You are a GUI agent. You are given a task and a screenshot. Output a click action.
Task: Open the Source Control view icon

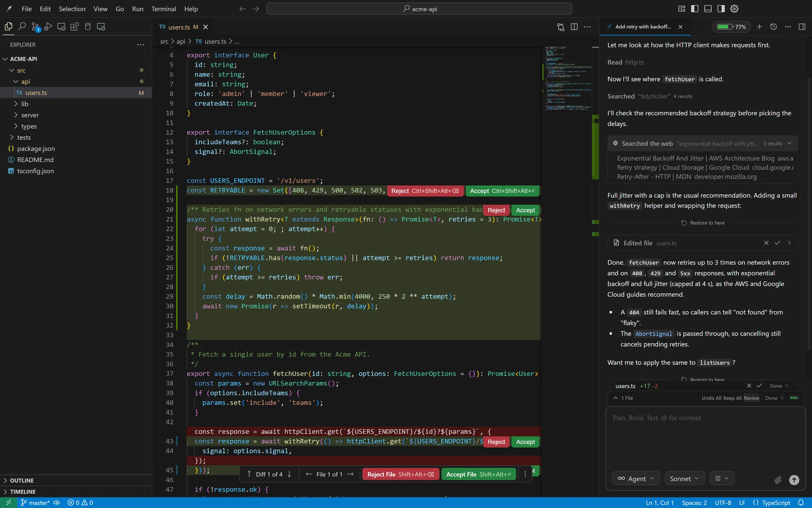pos(35,26)
